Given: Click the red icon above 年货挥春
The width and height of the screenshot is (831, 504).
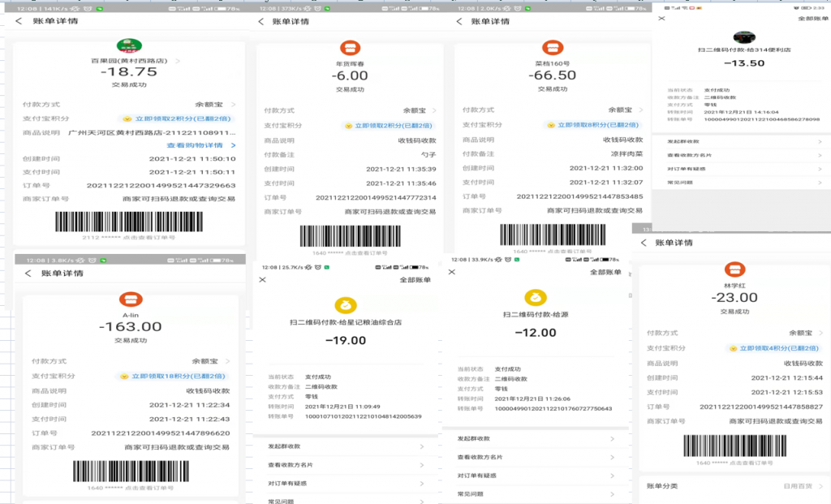Looking at the screenshot, I should tap(350, 49).
